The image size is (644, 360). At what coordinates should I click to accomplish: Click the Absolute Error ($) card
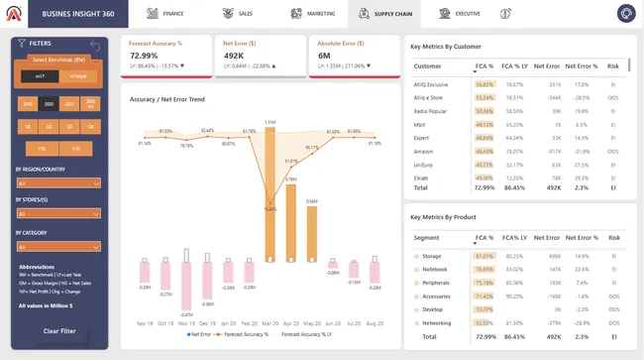[x=355, y=56]
